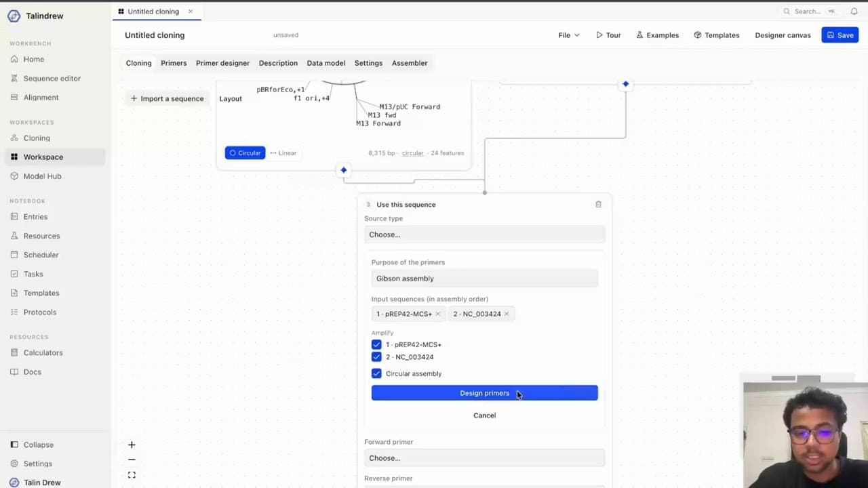
Task: Click the Design primers button
Action: [x=484, y=393]
